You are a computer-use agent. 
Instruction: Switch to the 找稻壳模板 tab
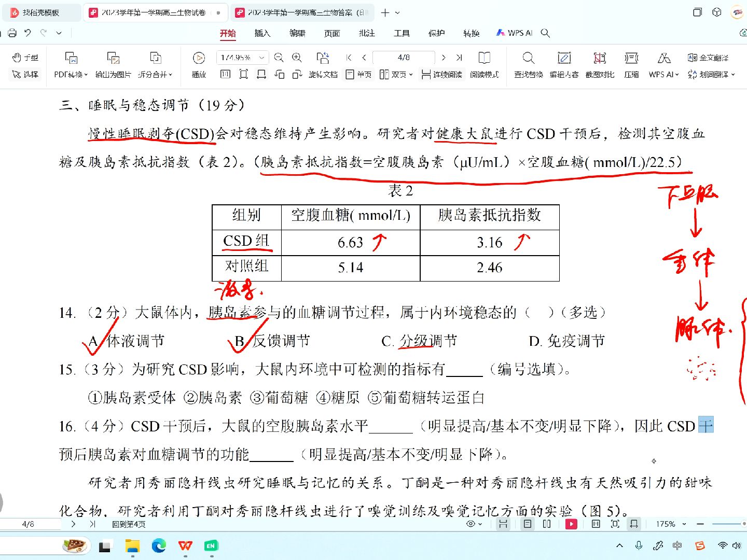coord(41,12)
